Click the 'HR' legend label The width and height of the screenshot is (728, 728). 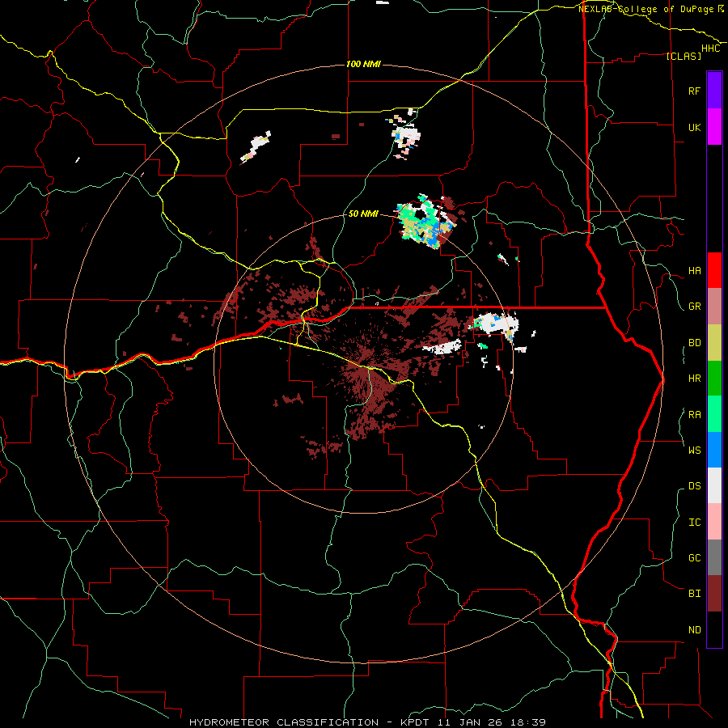pyautogui.click(x=694, y=379)
